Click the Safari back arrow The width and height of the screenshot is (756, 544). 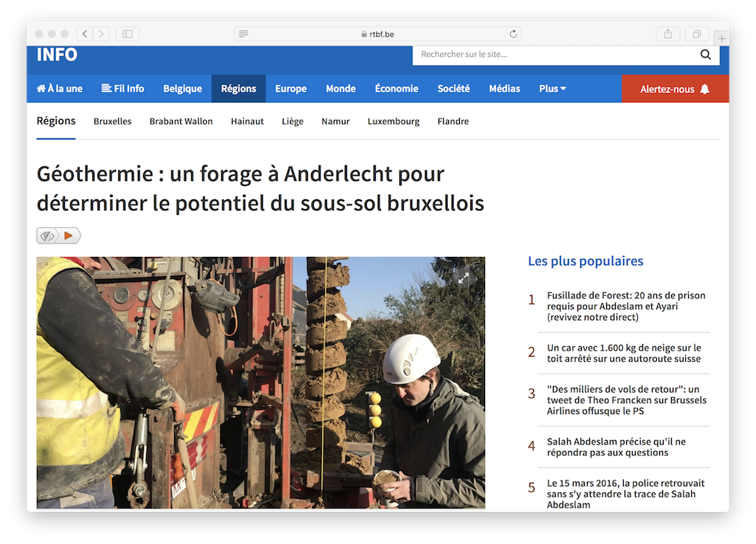(x=85, y=34)
